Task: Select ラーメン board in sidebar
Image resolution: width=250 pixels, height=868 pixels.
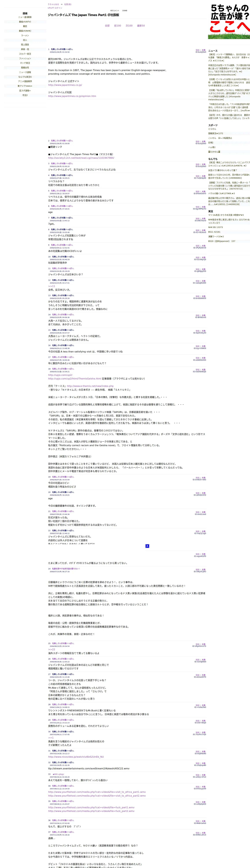Action: point(25,35)
